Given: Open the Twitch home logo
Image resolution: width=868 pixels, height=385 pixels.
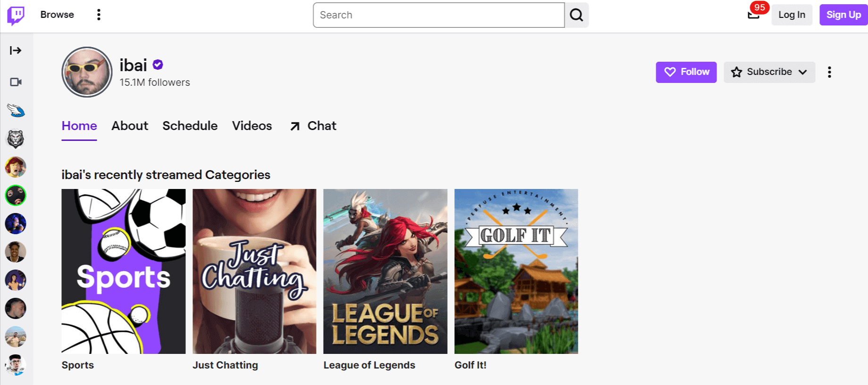Looking at the screenshot, I should coord(16,16).
